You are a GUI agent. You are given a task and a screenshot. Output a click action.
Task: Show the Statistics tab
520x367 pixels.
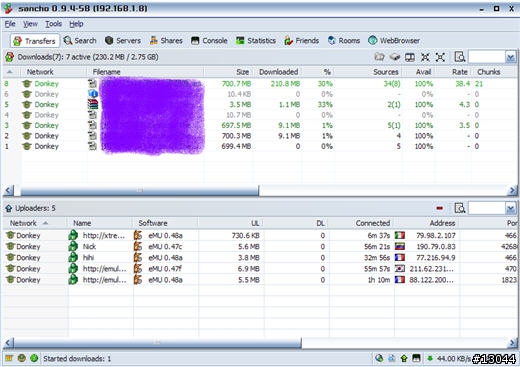pos(256,41)
